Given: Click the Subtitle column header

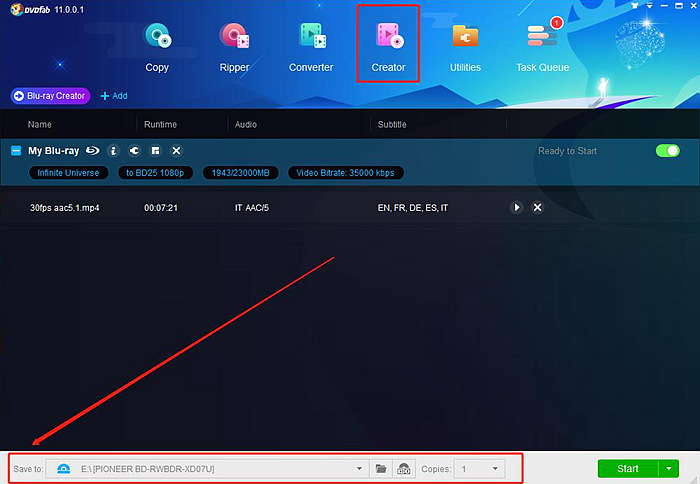Looking at the screenshot, I should click(x=392, y=125).
